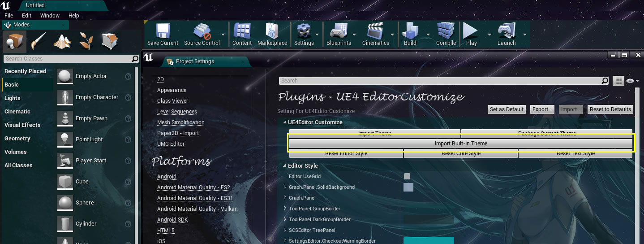The image size is (644, 244).
Task: Open Android SDK platform settings
Action: pos(172,220)
